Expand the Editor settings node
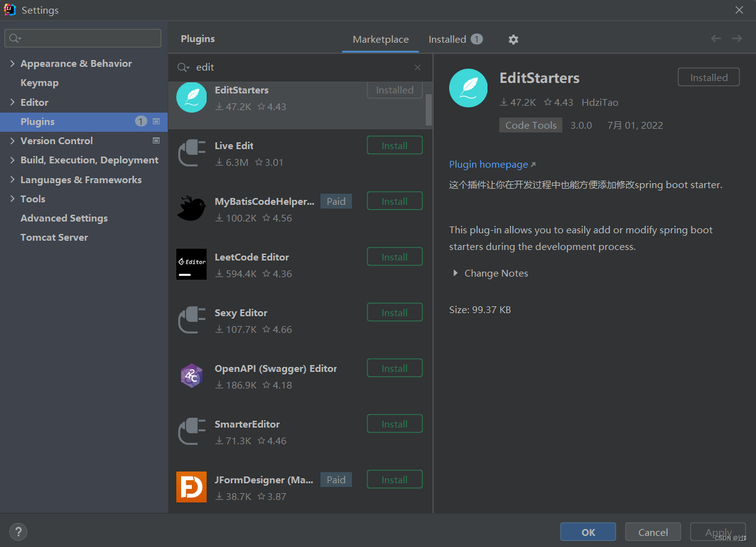Viewport: 756px width, 547px height. tap(12, 102)
